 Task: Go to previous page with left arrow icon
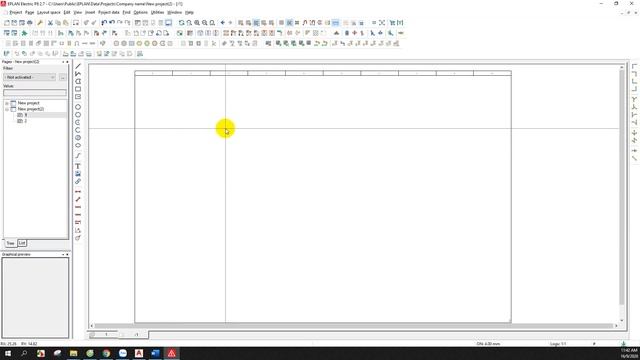pyautogui.click(x=222, y=23)
